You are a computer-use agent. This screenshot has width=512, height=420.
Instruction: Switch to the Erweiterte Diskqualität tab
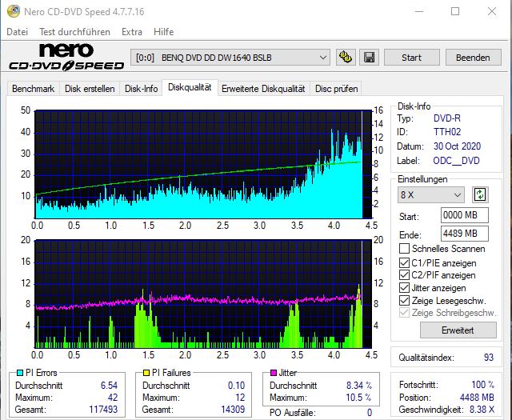(262, 89)
